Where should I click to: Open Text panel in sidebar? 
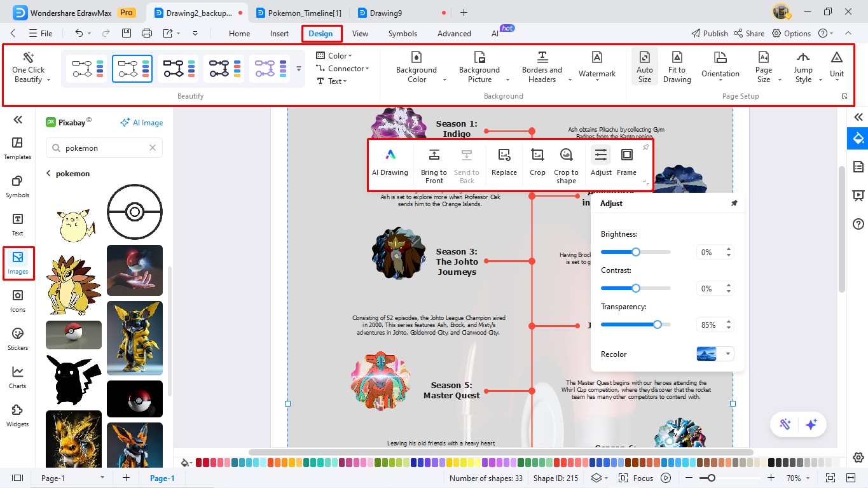(x=18, y=225)
